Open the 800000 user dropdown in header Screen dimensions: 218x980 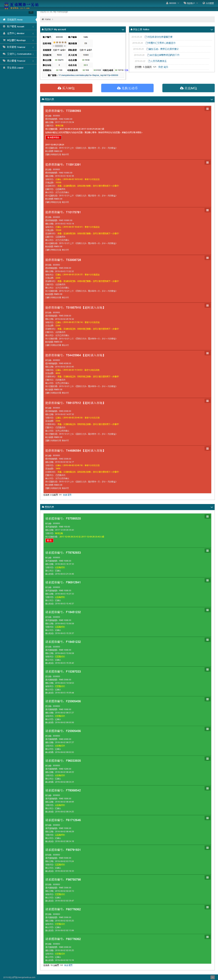click(172, 3)
